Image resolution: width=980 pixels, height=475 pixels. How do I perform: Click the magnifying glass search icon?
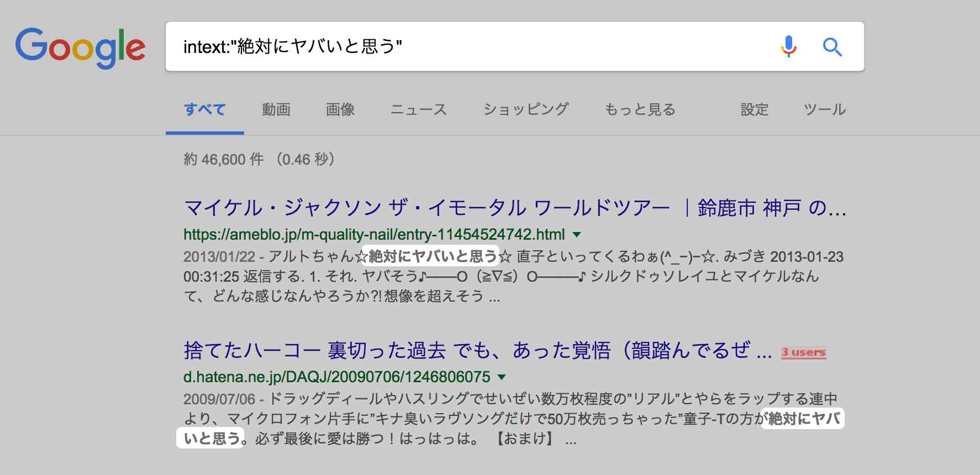tap(832, 47)
